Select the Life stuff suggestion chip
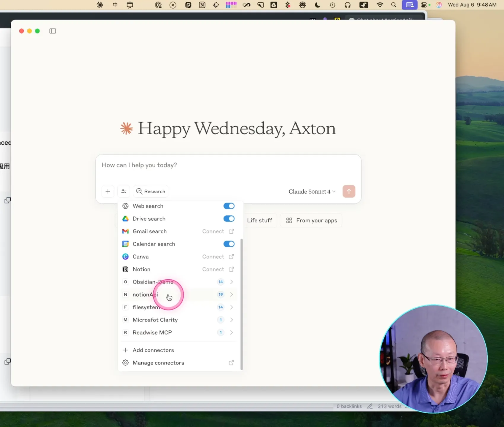This screenshot has width=504, height=427. pos(260,220)
